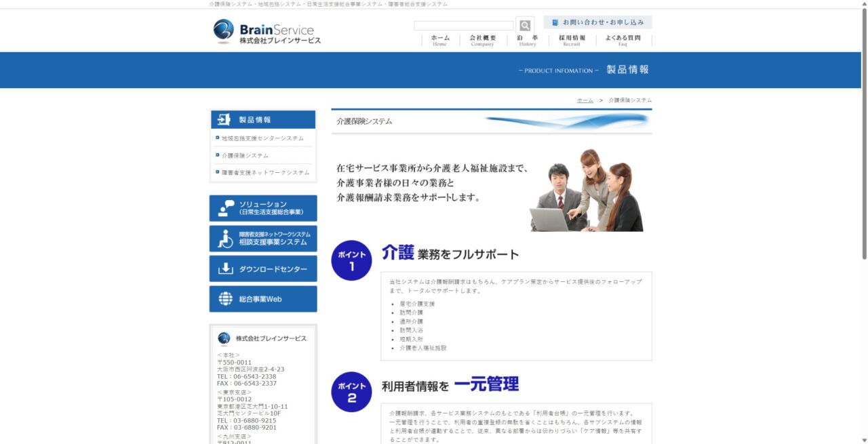Click the ホーム breadcrumb link
Screen dimensions: 868x444
(585, 100)
